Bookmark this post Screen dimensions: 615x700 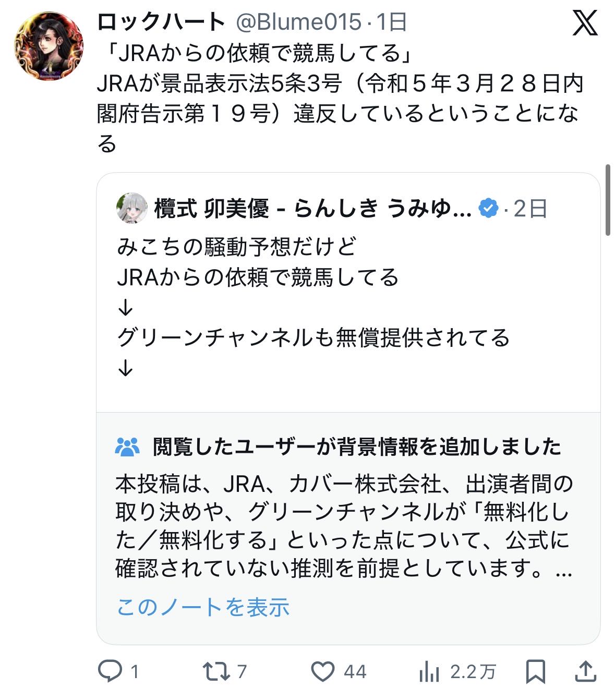[x=536, y=671]
